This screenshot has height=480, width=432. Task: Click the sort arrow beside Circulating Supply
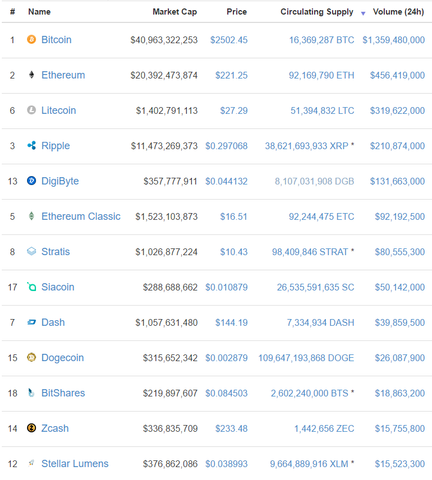[x=363, y=13]
